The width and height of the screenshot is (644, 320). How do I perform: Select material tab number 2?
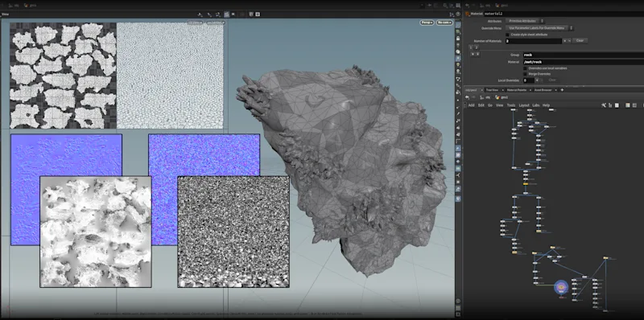[477, 47]
